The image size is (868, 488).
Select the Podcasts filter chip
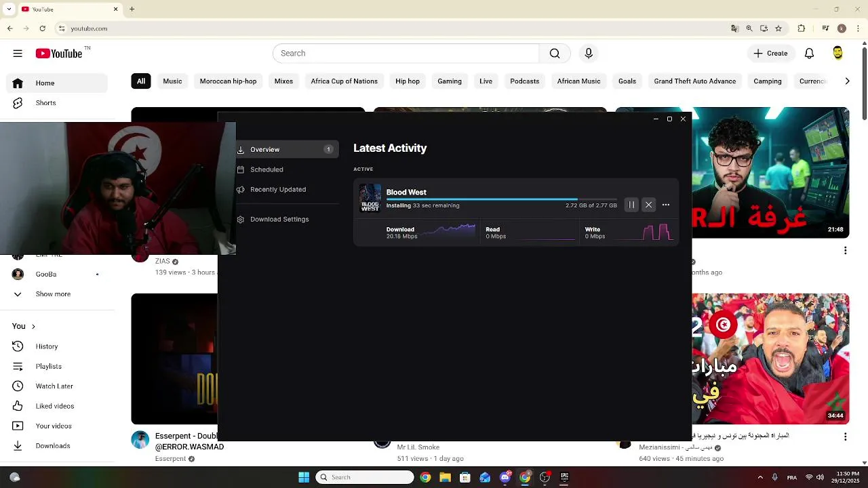tap(525, 81)
